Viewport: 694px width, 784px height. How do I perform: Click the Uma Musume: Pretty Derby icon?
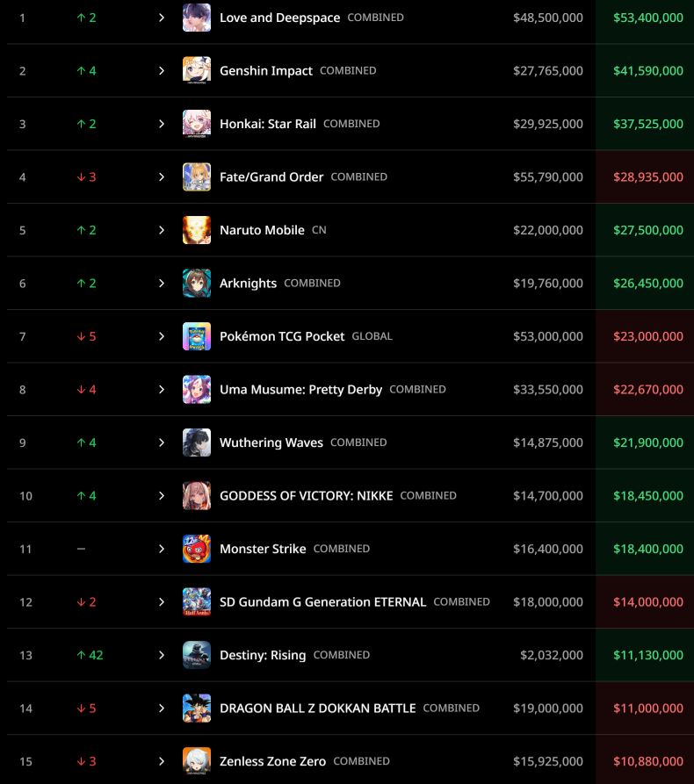(x=197, y=390)
